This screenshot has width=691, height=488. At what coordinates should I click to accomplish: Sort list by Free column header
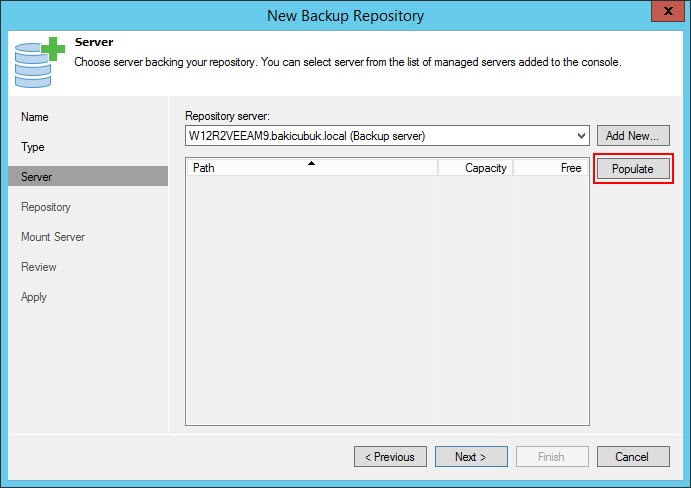(x=551, y=168)
